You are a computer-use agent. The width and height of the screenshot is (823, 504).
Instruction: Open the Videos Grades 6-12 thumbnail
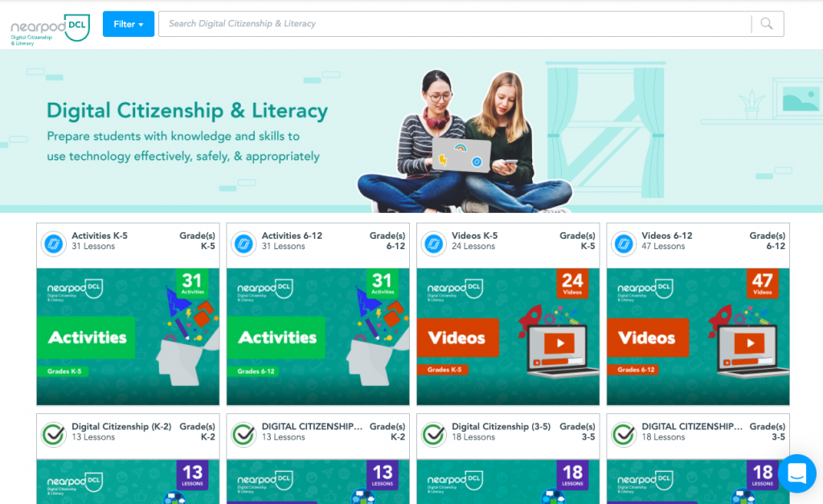[x=698, y=337]
